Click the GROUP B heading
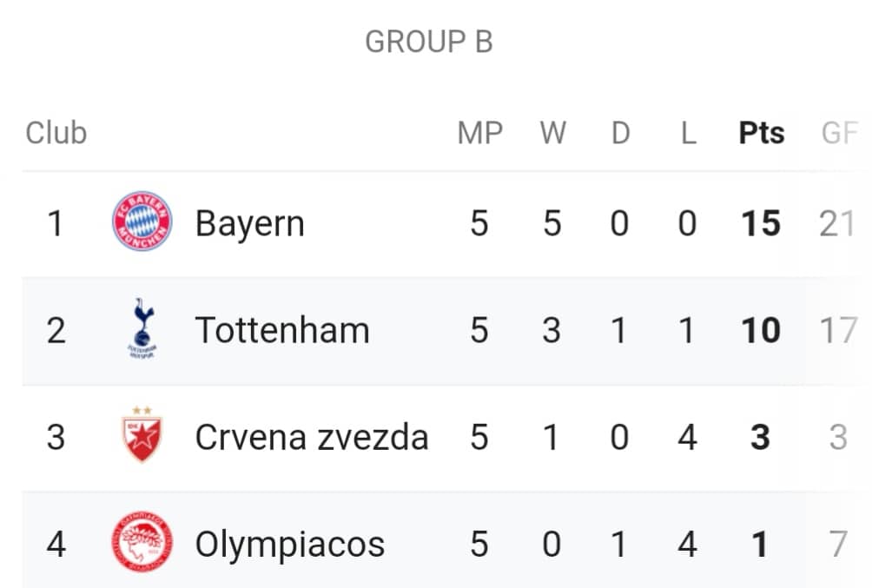This screenshot has height=588, width=872. point(429,42)
